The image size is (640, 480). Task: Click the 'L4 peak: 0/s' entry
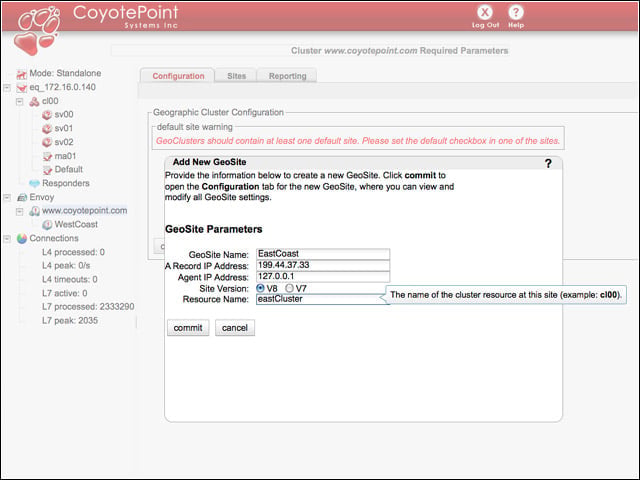[66, 266]
